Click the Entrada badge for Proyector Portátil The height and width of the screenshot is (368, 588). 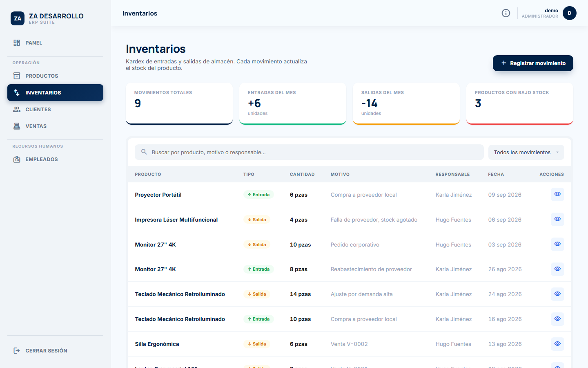pos(258,195)
